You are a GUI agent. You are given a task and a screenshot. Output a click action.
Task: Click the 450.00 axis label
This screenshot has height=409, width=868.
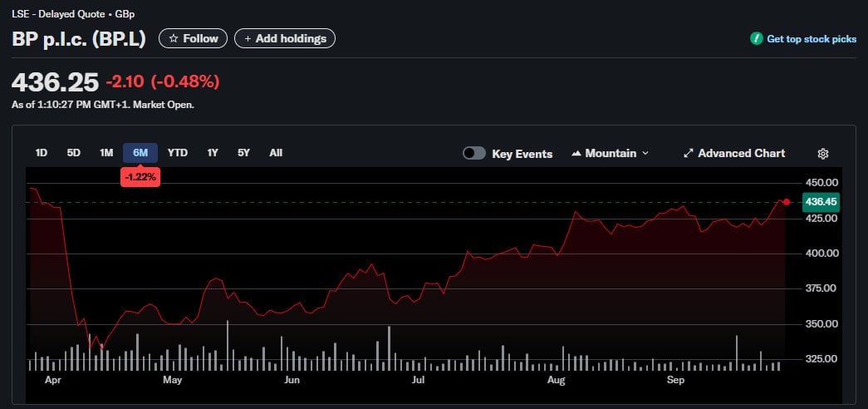pos(821,183)
